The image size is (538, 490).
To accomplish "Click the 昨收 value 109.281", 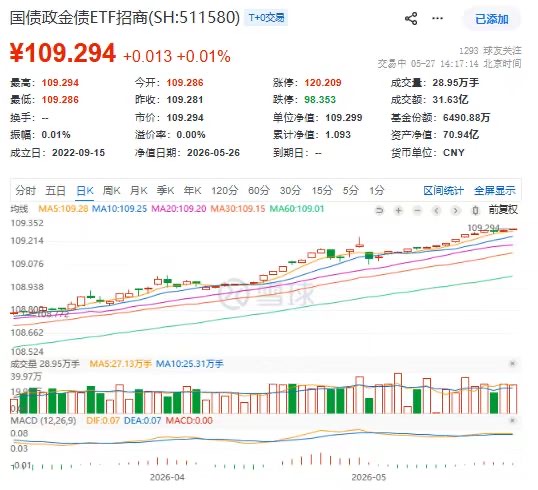I will tap(185, 100).
